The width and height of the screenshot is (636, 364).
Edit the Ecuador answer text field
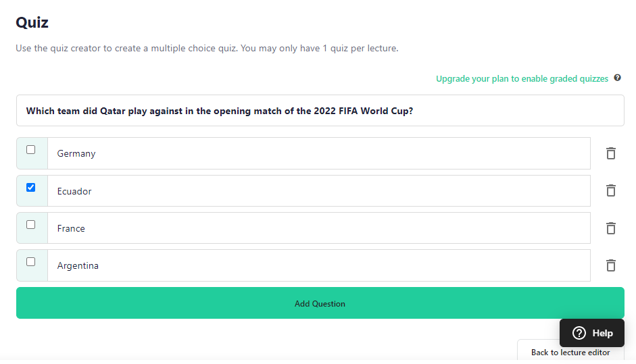coord(319,191)
